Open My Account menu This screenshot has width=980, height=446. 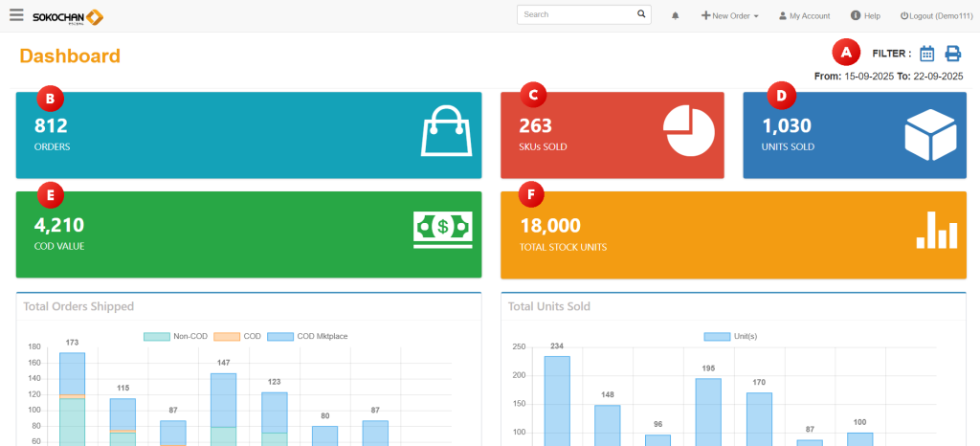[804, 16]
